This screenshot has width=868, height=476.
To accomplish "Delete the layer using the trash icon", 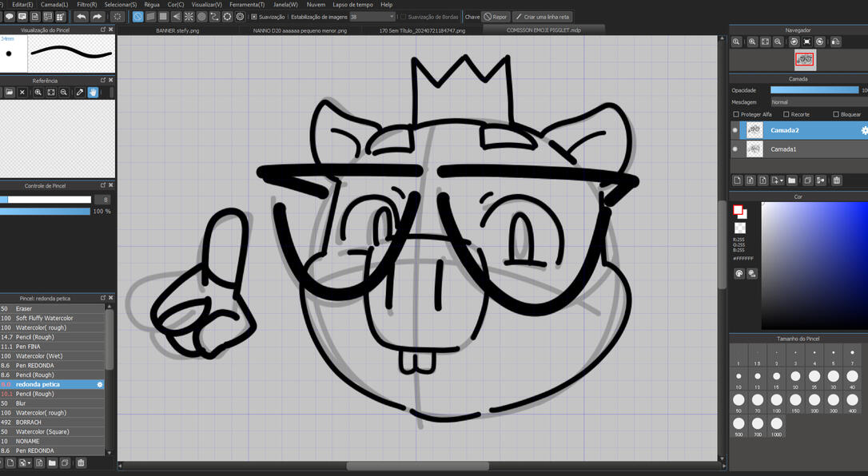I will click(x=837, y=180).
